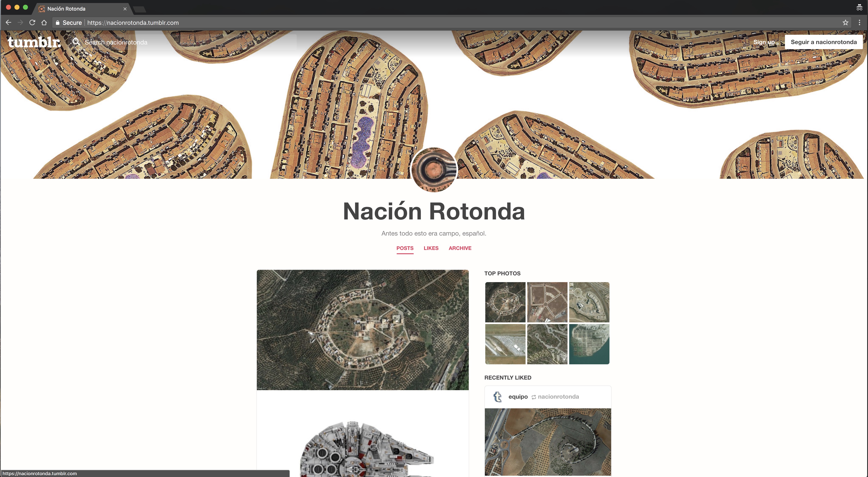Viewport: 868px width, 477px height.
Task: Open the Nación Rotonda roundabout avatar
Action: click(x=434, y=169)
